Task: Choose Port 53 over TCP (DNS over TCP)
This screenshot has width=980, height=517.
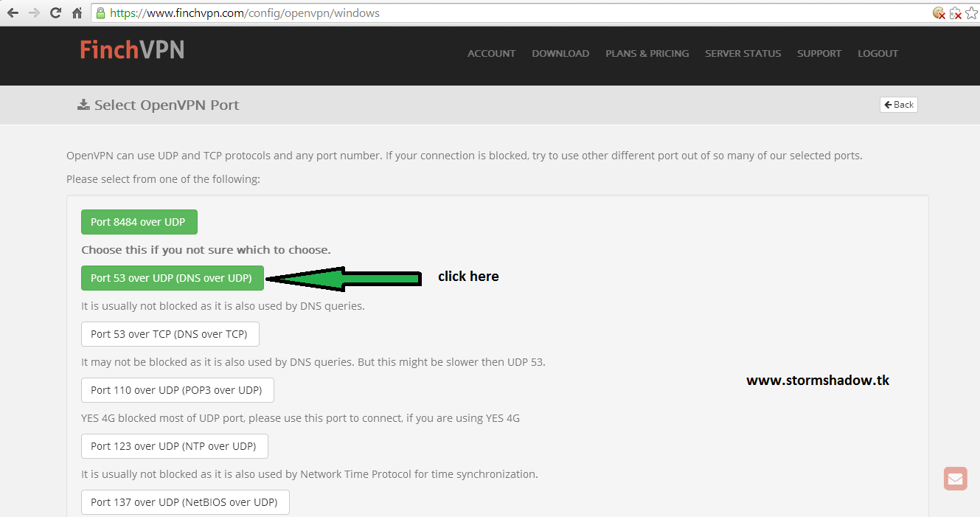Action: coord(170,334)
